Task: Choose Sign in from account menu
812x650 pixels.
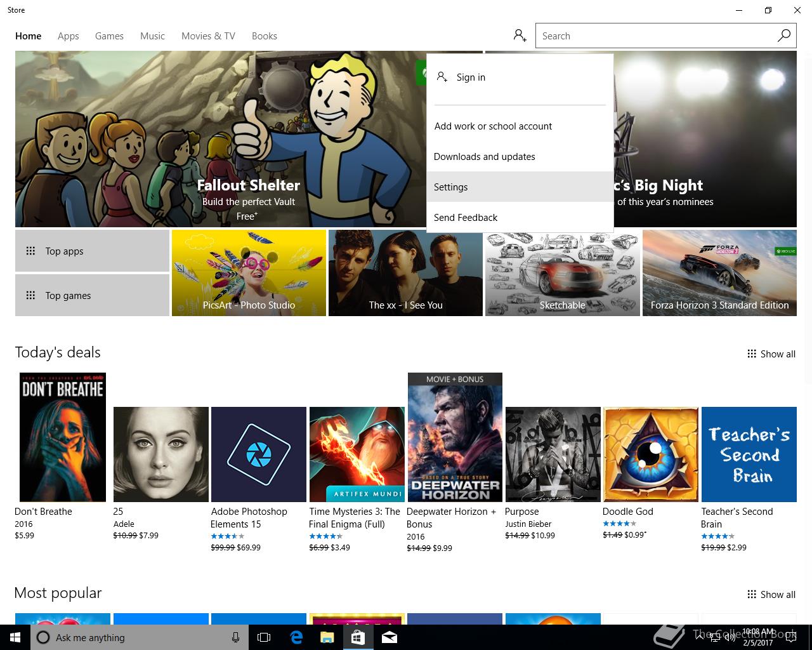Action: [x=520, y=77]
